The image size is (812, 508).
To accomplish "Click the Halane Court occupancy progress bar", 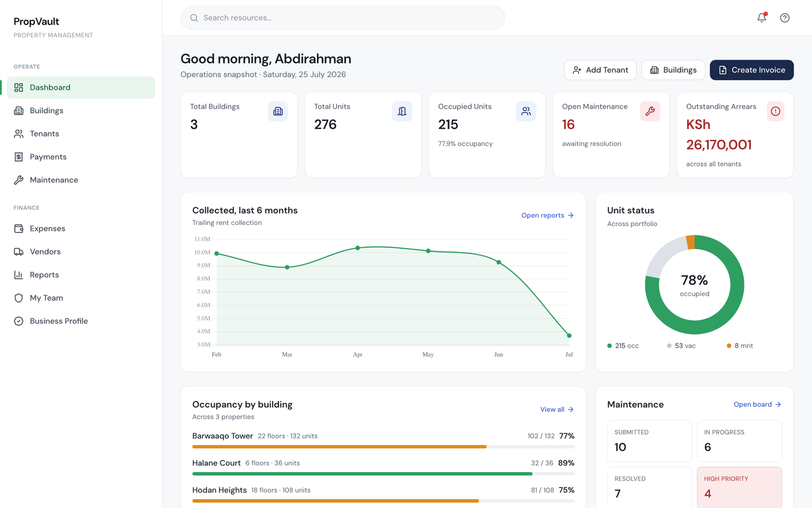I will [383, 474].
